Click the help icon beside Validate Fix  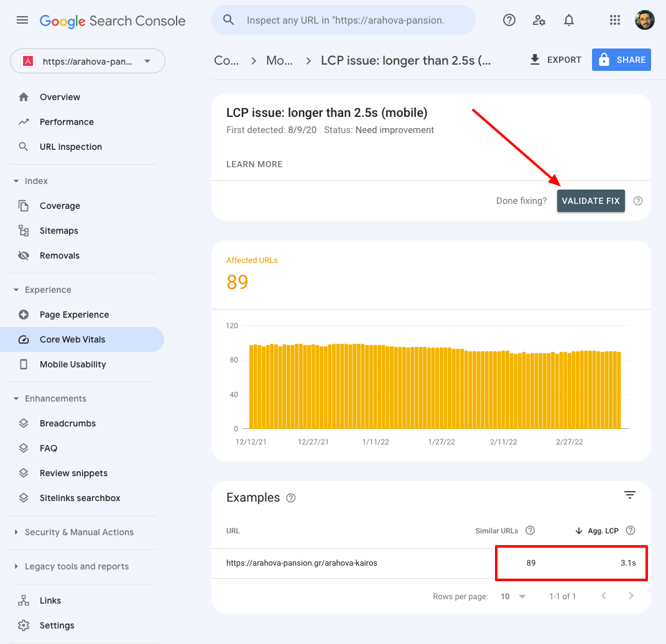638,201
